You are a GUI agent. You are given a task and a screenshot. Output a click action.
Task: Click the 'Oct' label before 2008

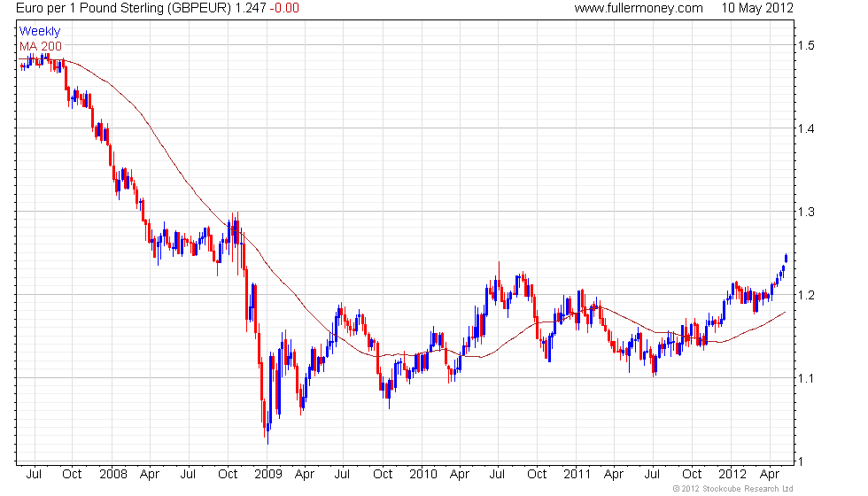tap(72, 475)
